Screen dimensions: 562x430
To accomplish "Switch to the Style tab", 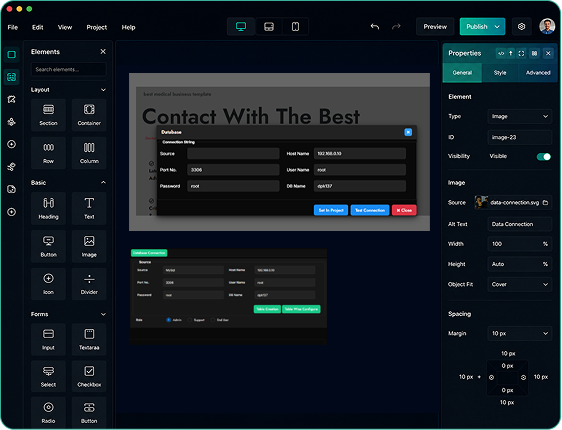I will click(500, 73).
